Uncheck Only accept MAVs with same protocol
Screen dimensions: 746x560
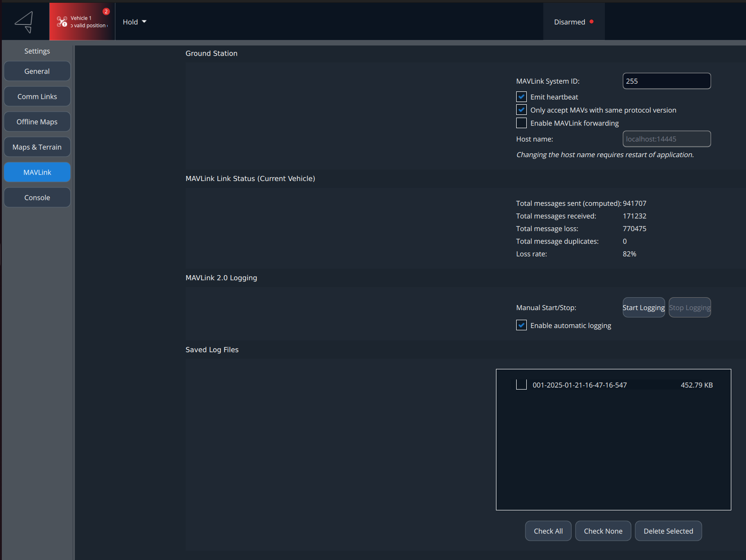coord(521,110)
